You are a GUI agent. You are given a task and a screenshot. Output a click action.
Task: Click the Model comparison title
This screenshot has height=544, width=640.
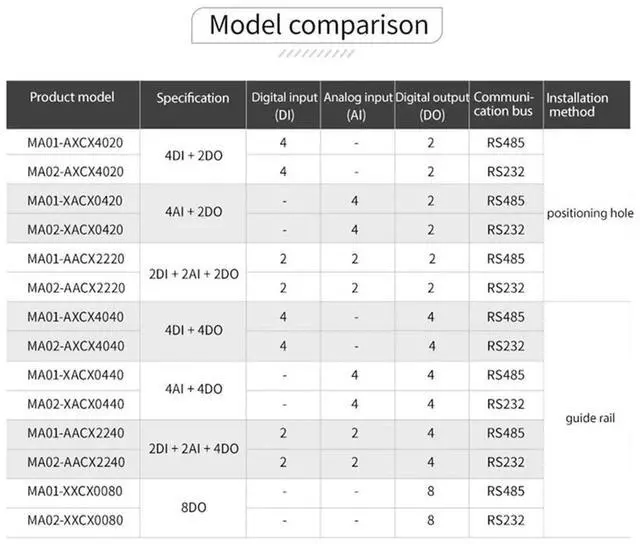[x=318, y=25]
